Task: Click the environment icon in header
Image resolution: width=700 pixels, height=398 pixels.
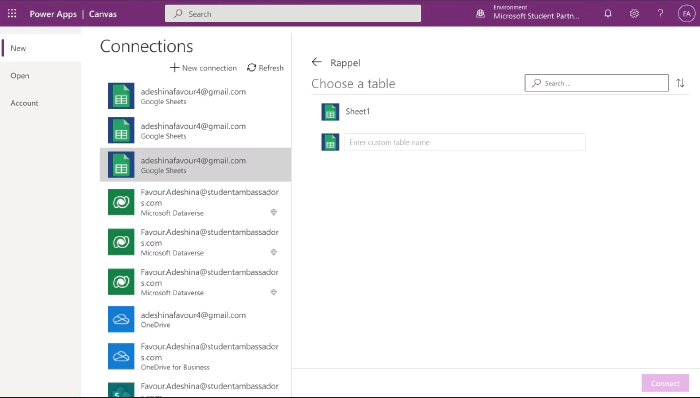Action: tap(480, 13)
